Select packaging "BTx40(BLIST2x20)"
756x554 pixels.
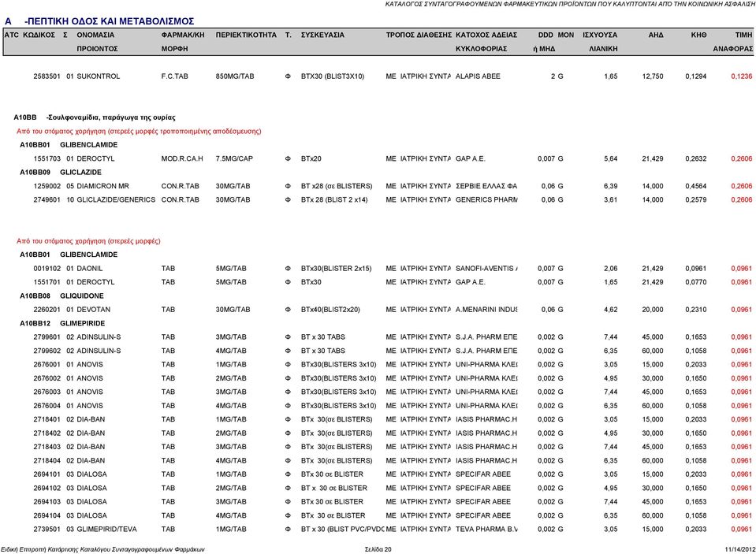[330, 310]
